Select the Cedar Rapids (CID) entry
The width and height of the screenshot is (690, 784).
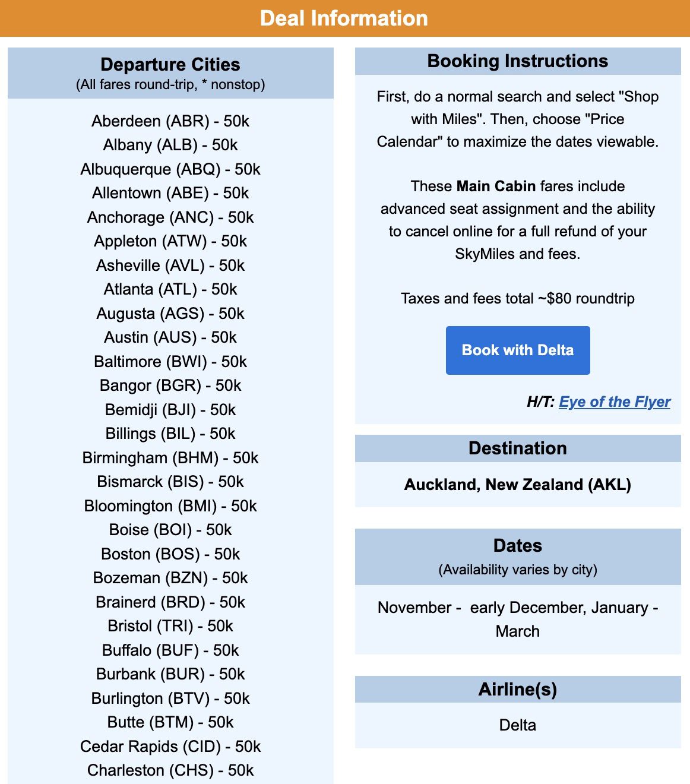[x=172, y=746]
